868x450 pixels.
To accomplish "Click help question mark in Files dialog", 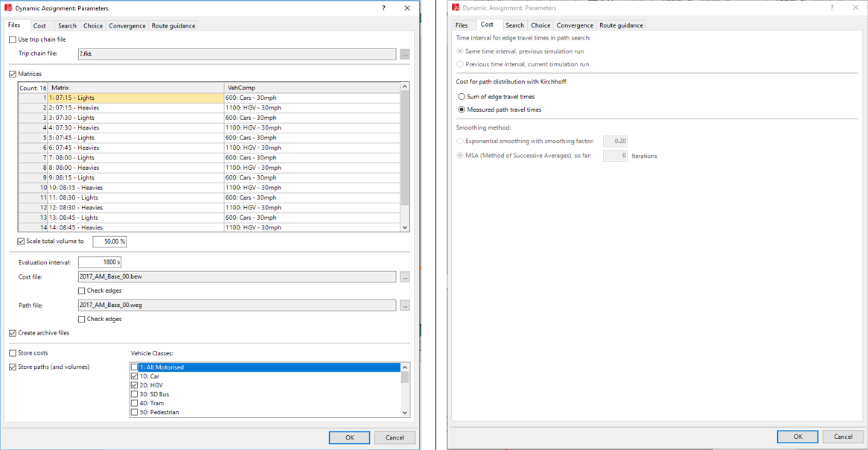I will click(383, 8).
